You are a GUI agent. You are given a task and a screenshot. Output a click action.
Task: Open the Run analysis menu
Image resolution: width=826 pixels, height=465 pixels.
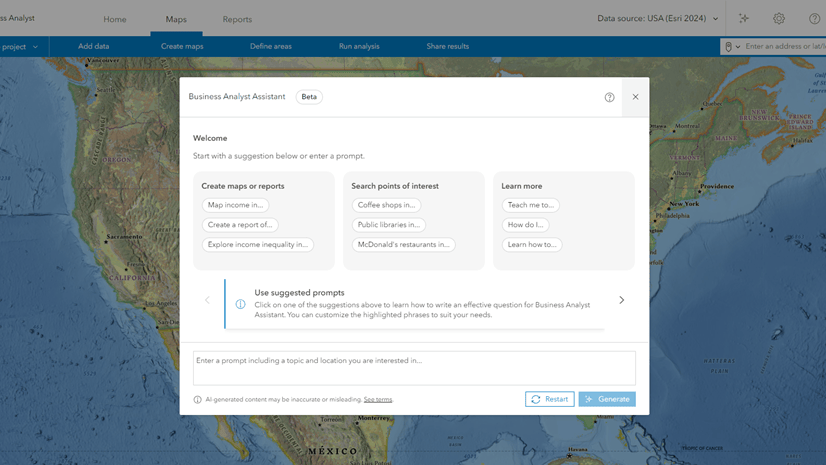[x=359, y=46]
